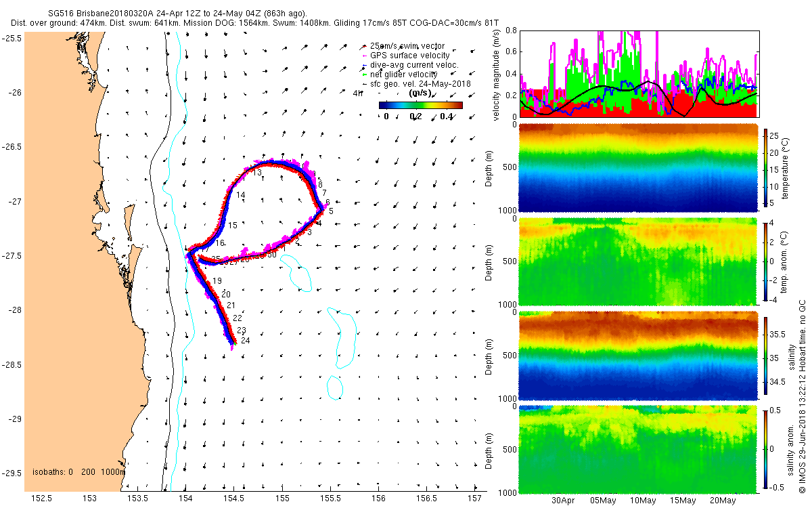
Task: Click day 19 label on the glider track
Action: tap(217, 281)
